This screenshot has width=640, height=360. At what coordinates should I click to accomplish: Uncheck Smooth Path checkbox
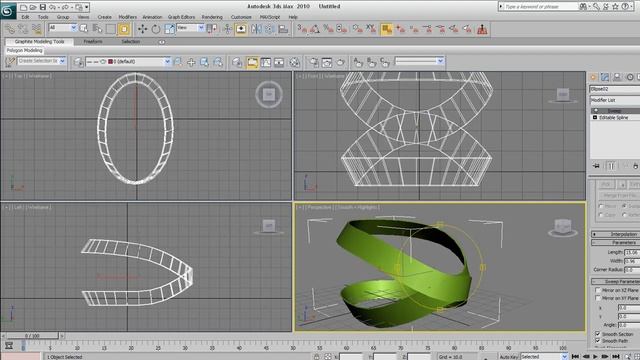(x=598, y=341)
